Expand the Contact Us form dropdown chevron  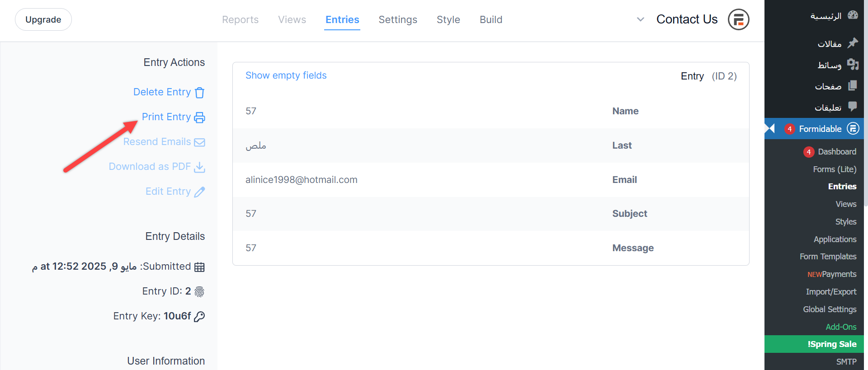[x=640, y=19]
